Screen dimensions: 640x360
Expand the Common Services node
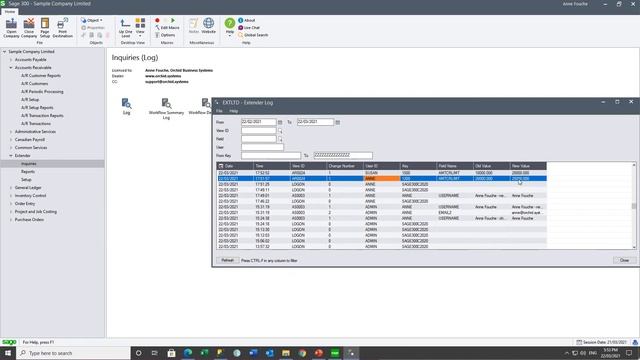[x=11, y=148]
